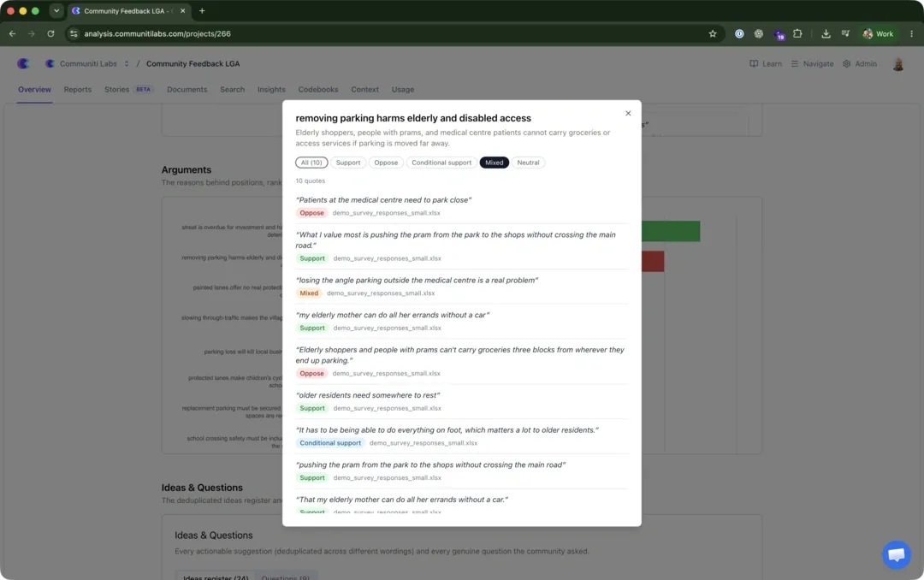Expand the Communiti Labs workspace switcher
Image resolution: width=924 pixels, height=580 pixels.
click(x=126, y=63)
